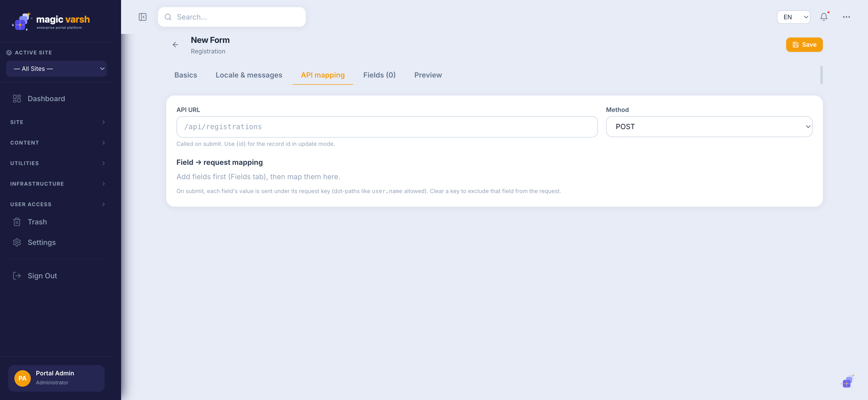This screenshot has width=868, height=400.
Task: Open notifications bell
Action: [824, 17]
